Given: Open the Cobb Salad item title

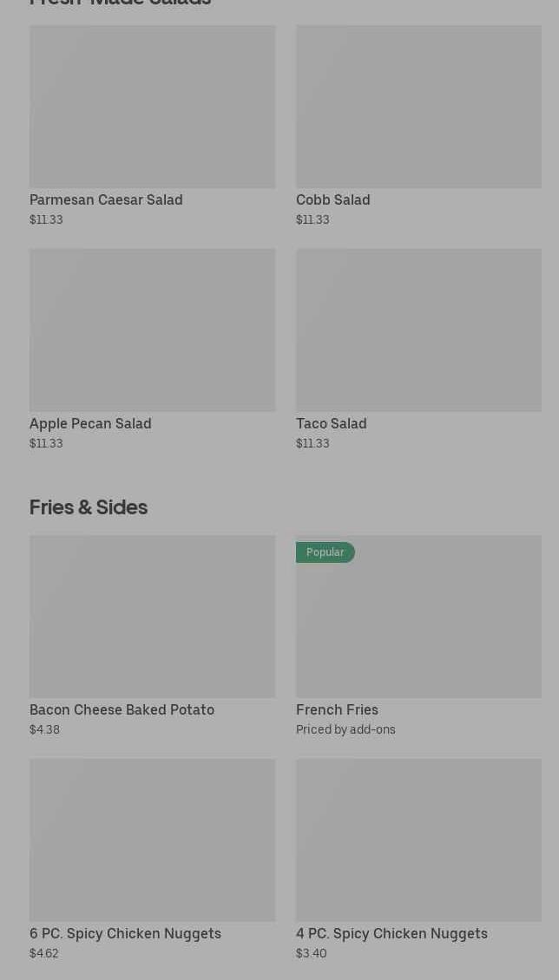Looking at the screenshot, I should point(332,199).
